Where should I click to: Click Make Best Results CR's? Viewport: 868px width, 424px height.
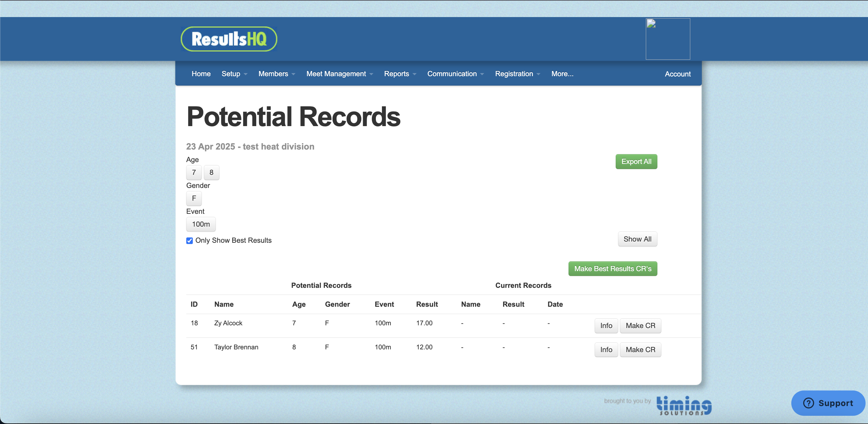[x=613, y=269]
